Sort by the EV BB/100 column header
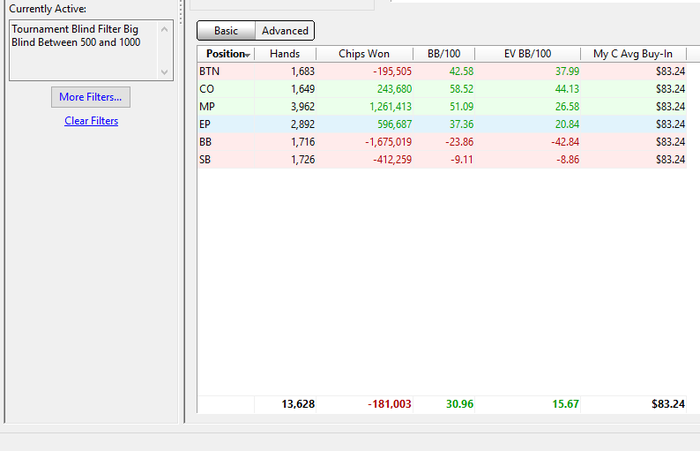Screen dimensions: 700x451 (527, 54)
